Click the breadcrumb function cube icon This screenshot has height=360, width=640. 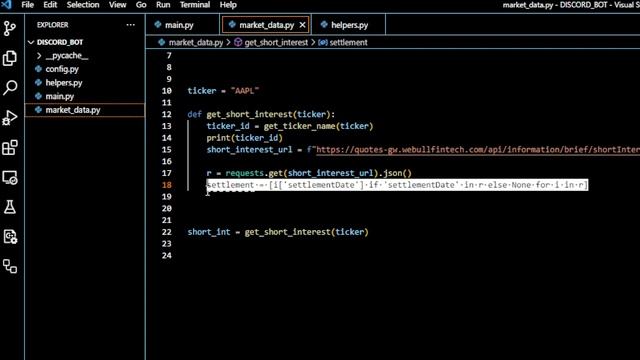(238, 42)
